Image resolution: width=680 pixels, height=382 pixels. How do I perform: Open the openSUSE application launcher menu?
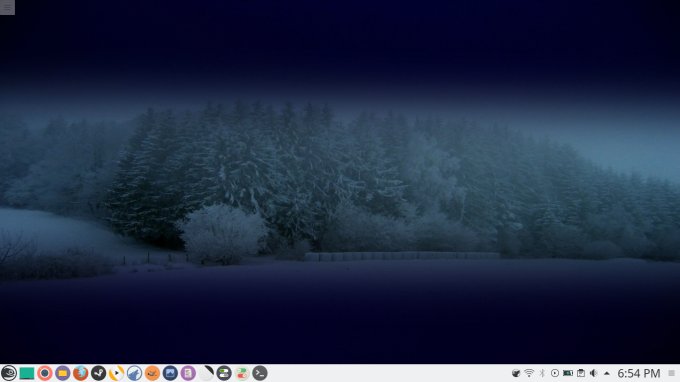pos(9,373)
